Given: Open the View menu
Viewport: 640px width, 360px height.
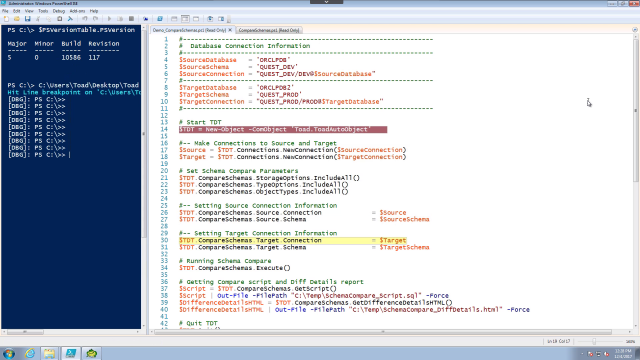Looking at the screenshot, I should (x=29, y=11).
